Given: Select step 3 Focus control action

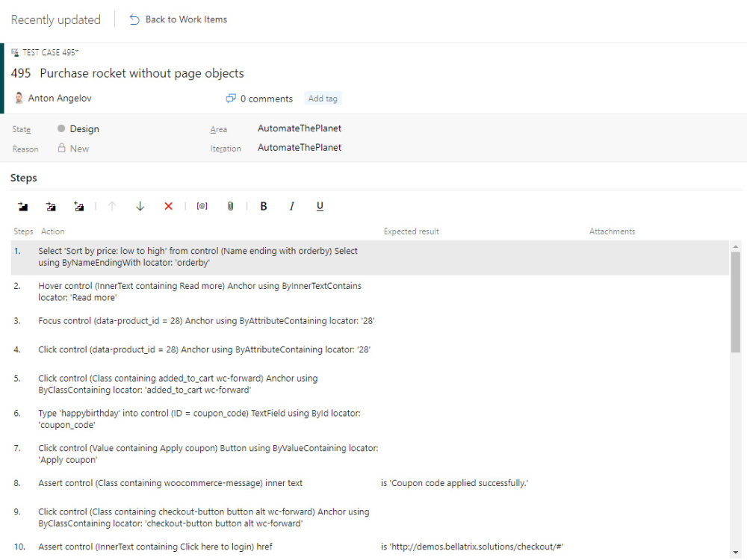Looking at the screenshot, I should pos(206,321).
